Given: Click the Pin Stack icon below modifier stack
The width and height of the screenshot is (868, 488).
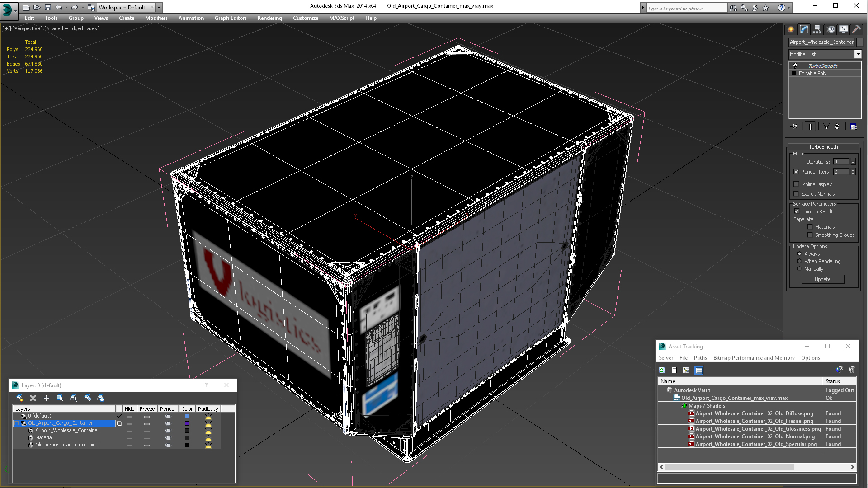Looking at the screenshot, I should point(795,127).
